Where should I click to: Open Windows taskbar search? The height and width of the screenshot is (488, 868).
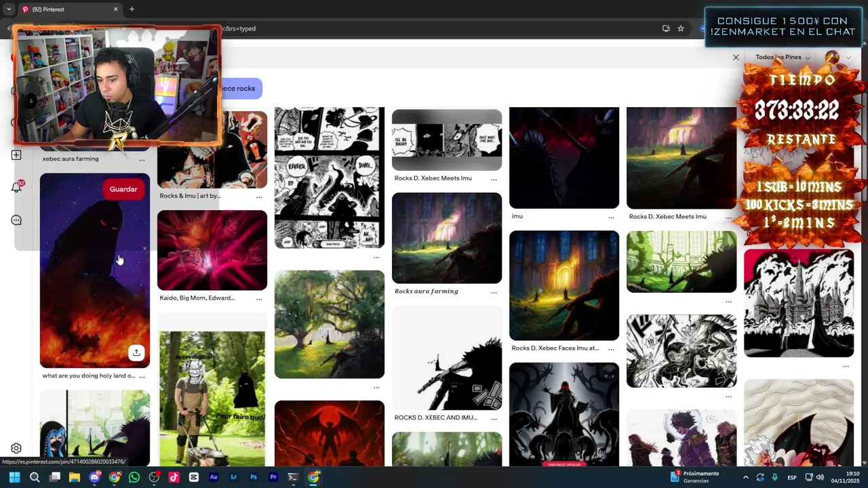35,477
